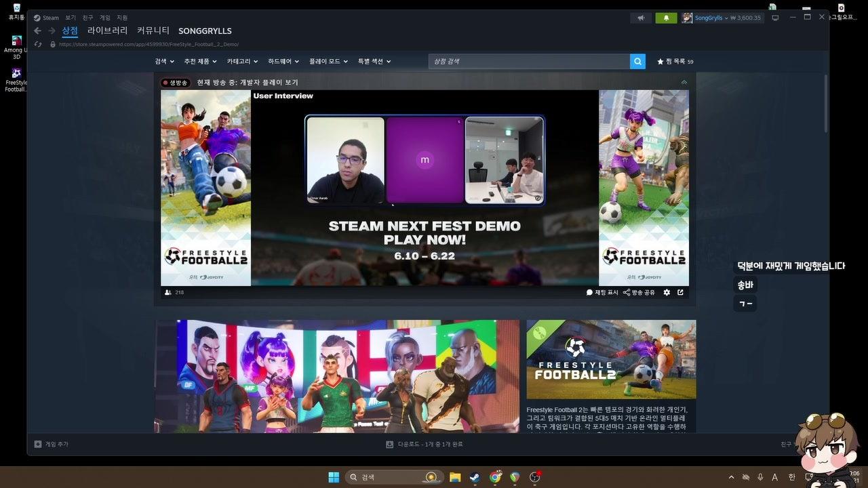The height and width of the screenshot is (488, 868).
Task: Show hidden system tray icons
Action: pyautogui.click(x=731, y=477)
